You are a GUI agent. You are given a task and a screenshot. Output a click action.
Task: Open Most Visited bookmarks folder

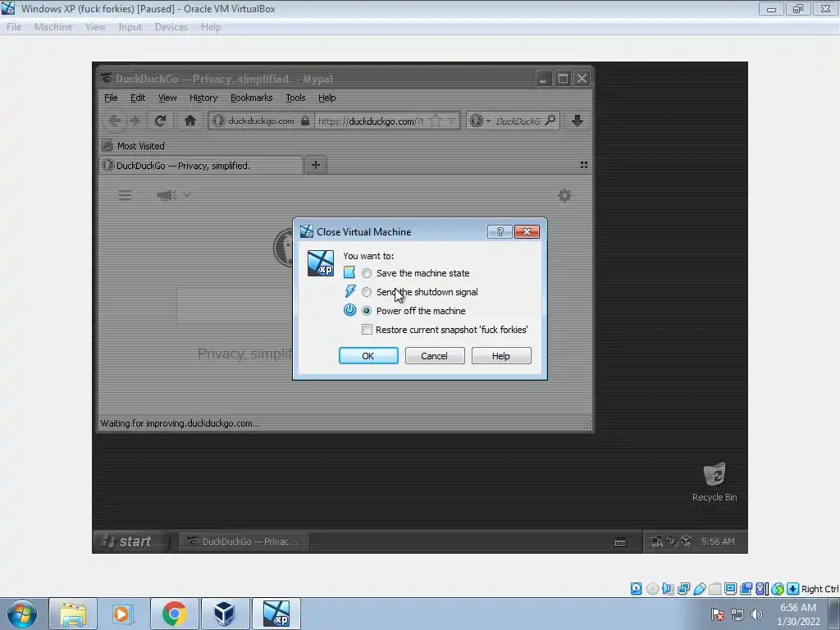coord(134,146)
